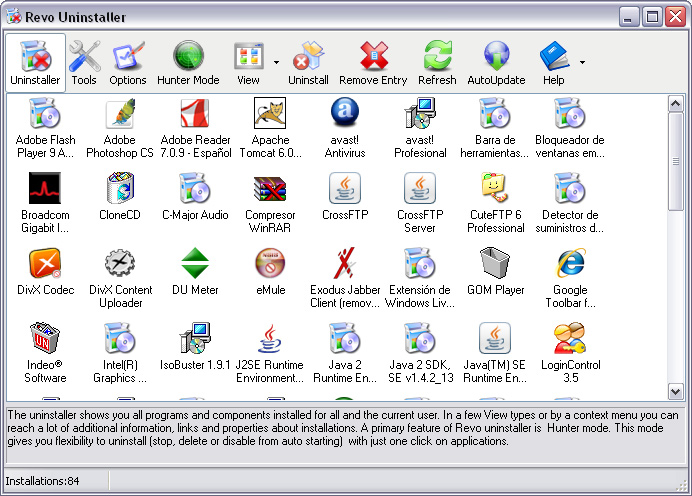Select Adobe Reader 7.0.9 Español
Image resolution: width=692 pixels, height=496 pixels.
pos(195,128)
